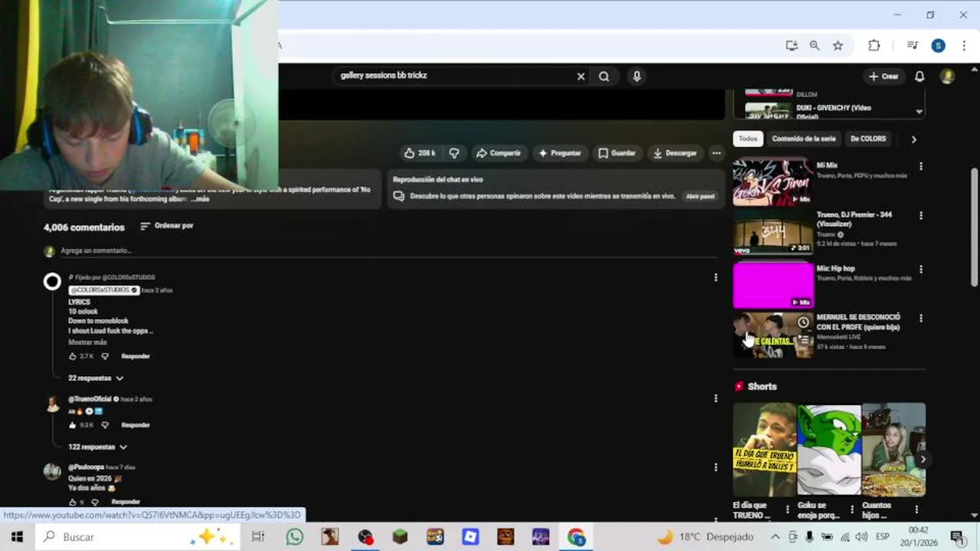Open the Compartir share option

pyautogui.click(x=498, y=153)
